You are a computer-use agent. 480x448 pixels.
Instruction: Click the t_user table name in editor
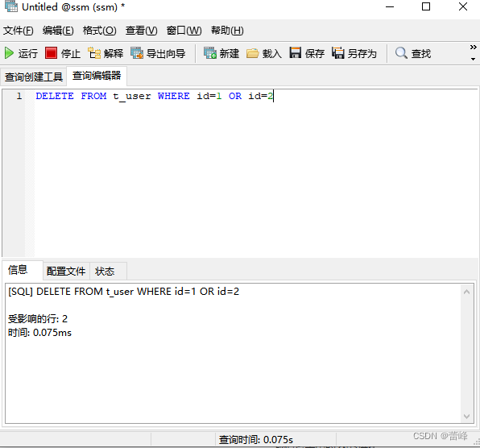click(x=132, y=97)
